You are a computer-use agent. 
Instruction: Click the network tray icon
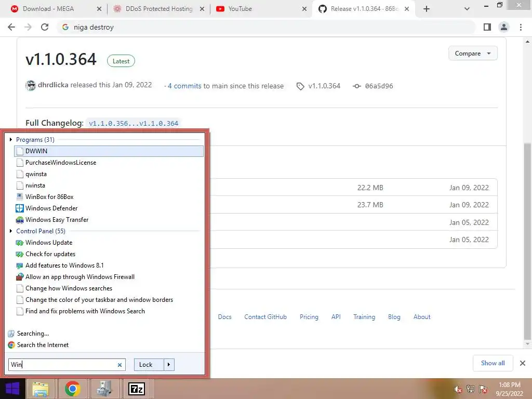click(x=471, y=389)
